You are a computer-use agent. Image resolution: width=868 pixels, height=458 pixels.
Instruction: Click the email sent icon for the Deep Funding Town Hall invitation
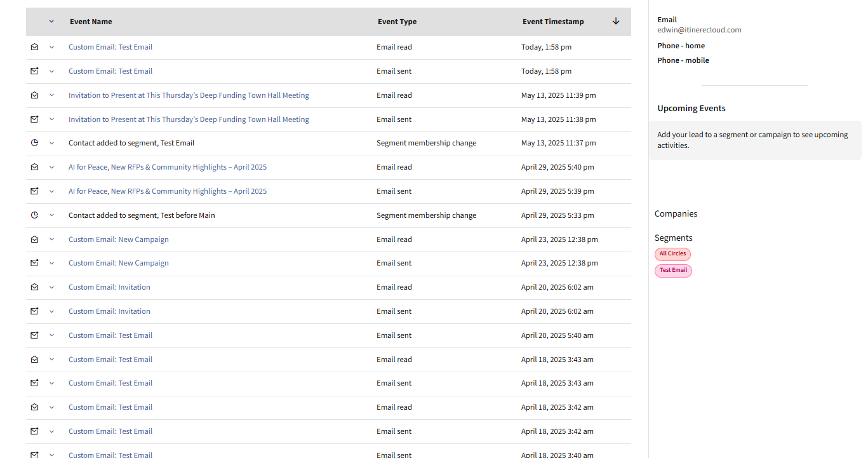(x=34, y=119)
